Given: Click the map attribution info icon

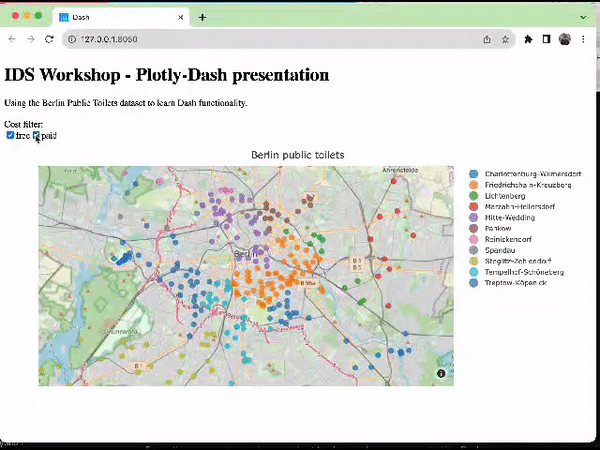Looking at the screenshot, I should click(441, 373).
